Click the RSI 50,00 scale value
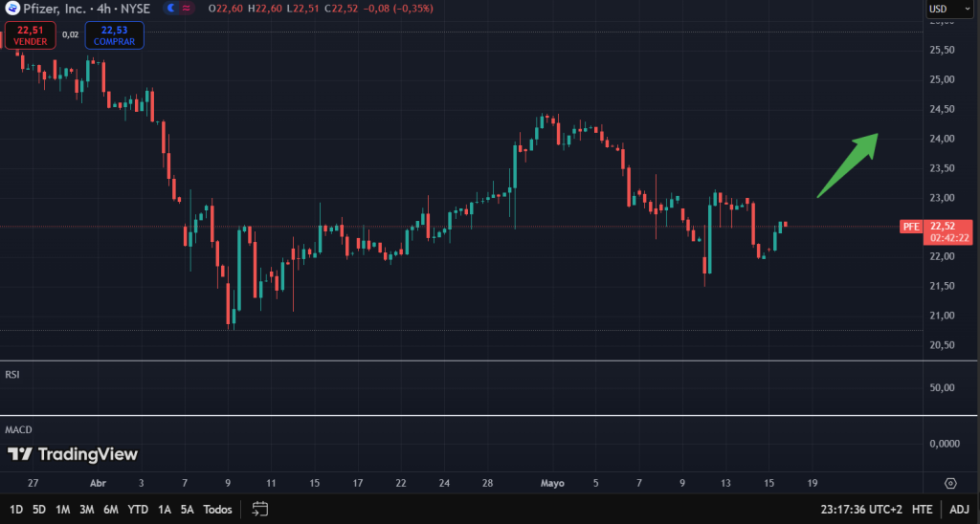This screenshot has height=524, width=980. pyautogui.click(x=942, y=388)
